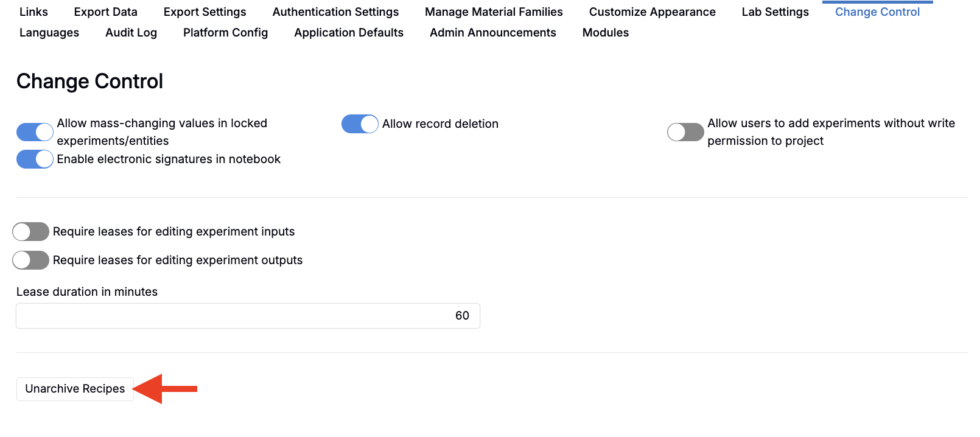980x437 pixels.
Task: Disable mass-changing values in locked experiments toggle
Action: pos(35,132)
